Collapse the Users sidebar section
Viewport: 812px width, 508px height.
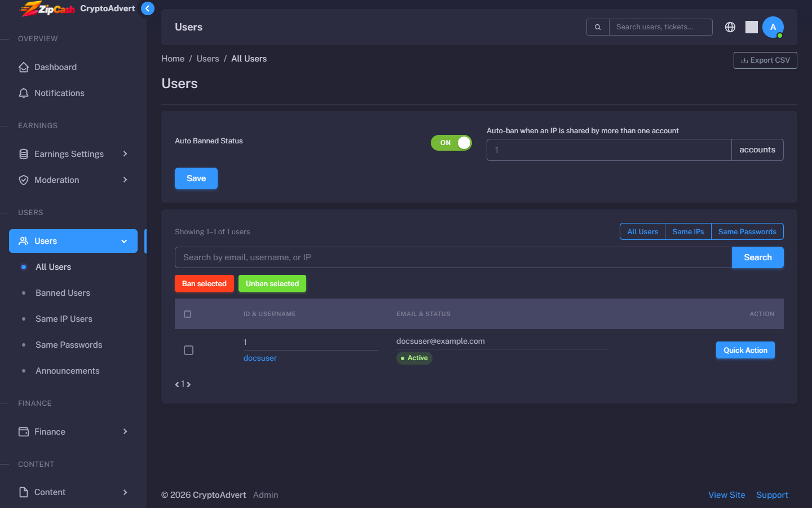(x=73, y=241)
